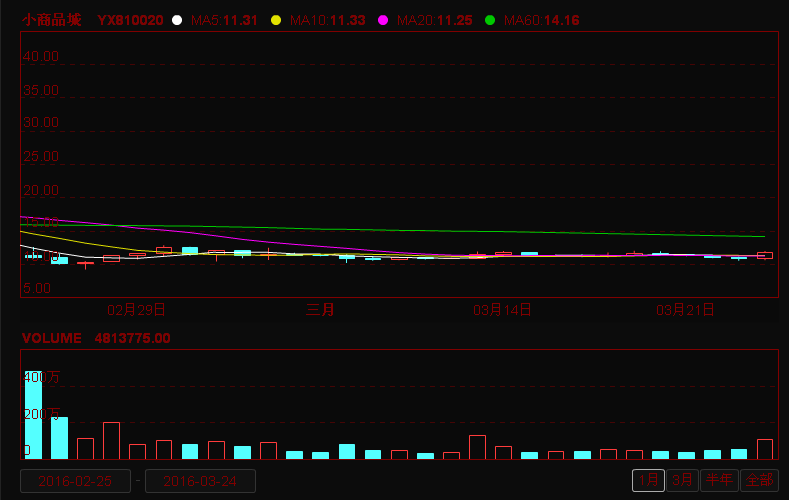Click the MA60 value 14.16 text
The height and width of the screenshot is (500, 789).
pyautogui.click(x=561, y=20)
